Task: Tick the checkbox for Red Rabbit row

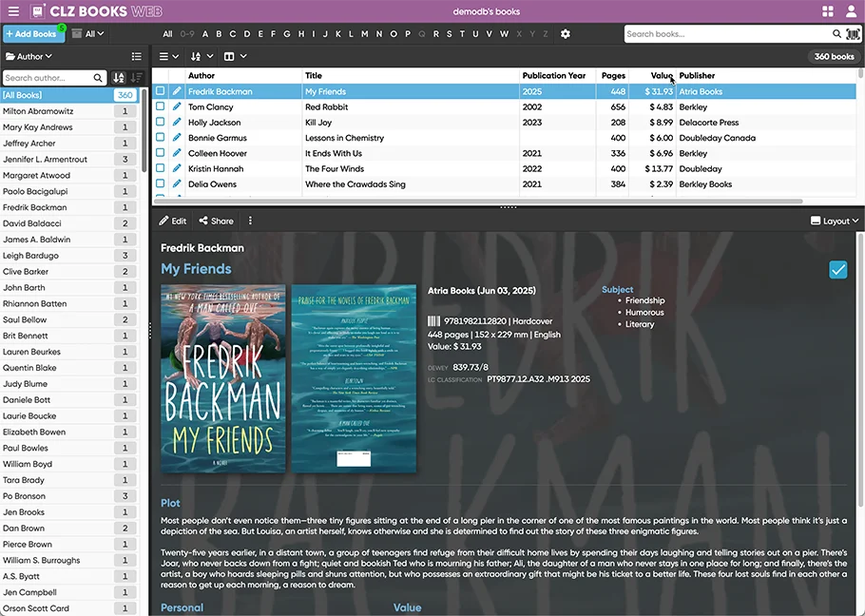Action: click(x=160, y=106)
